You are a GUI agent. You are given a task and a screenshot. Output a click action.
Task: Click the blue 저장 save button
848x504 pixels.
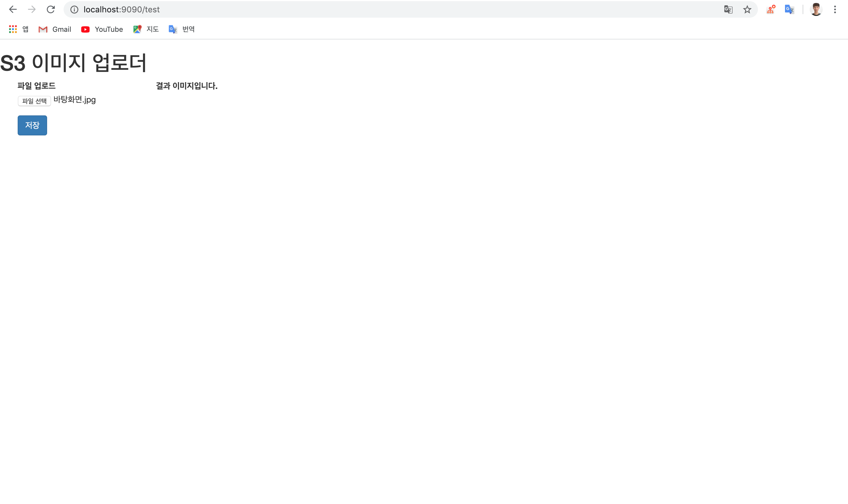coord(32,125)
